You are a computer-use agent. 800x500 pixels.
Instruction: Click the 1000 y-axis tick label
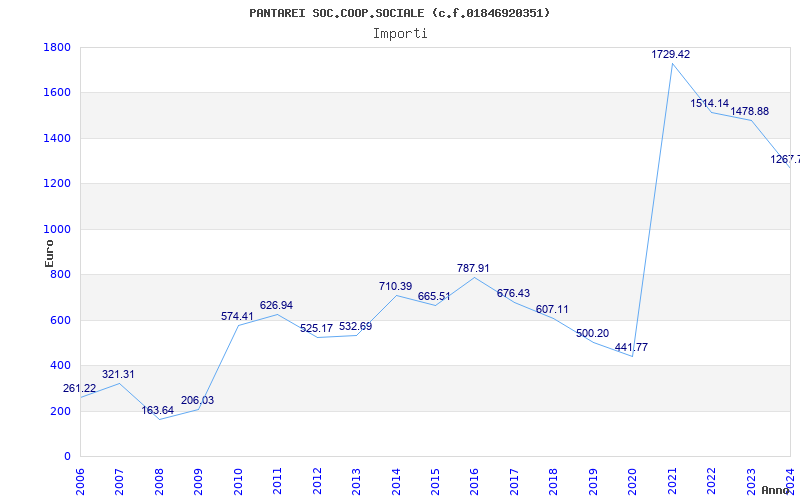point(57,230)
